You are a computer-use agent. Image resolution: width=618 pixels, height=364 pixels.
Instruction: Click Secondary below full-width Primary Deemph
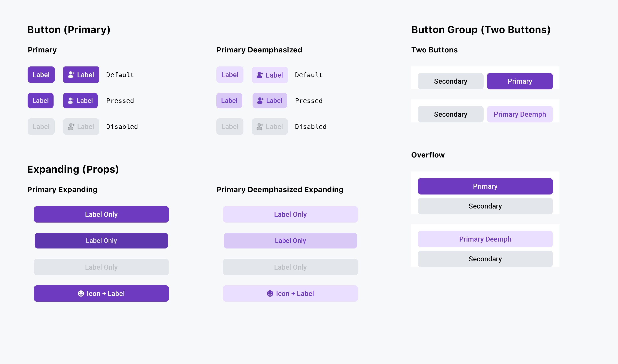coord(485,259)
